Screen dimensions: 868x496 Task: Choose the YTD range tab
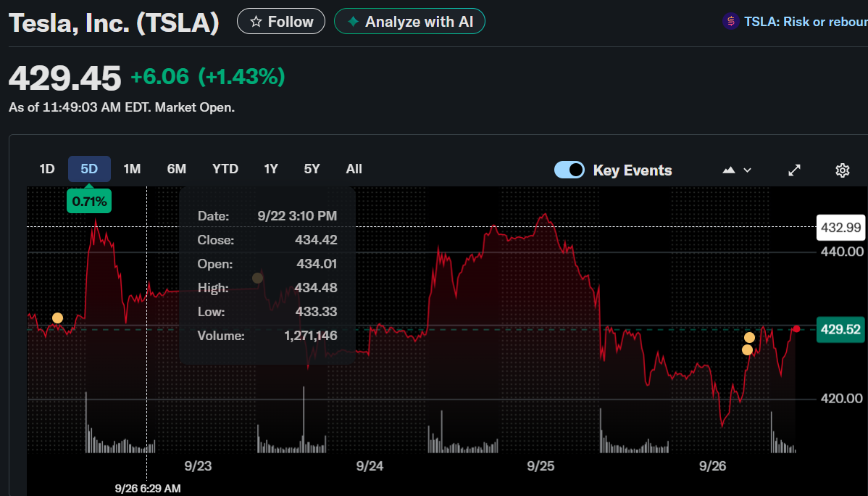click(225, 169)
